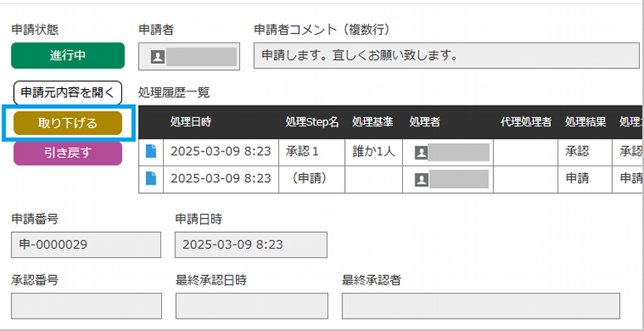
Task: Click the 取り下げる withdraw button
Action: point(68,123)
